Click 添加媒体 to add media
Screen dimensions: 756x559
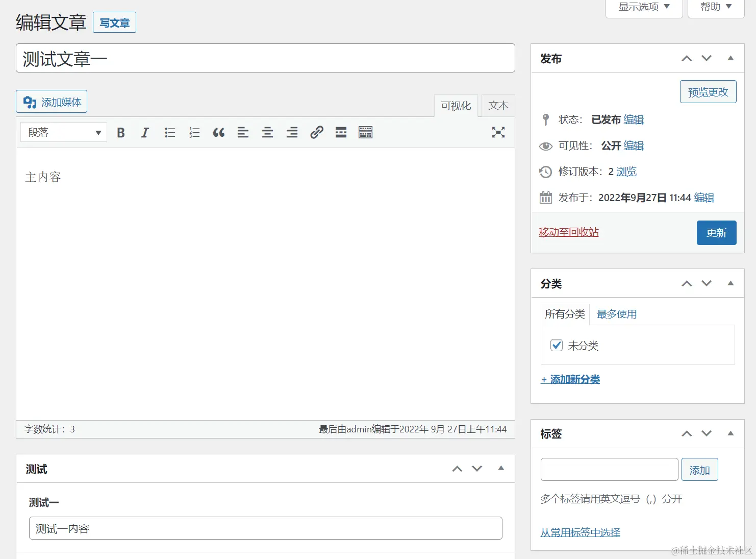point(52,102)
